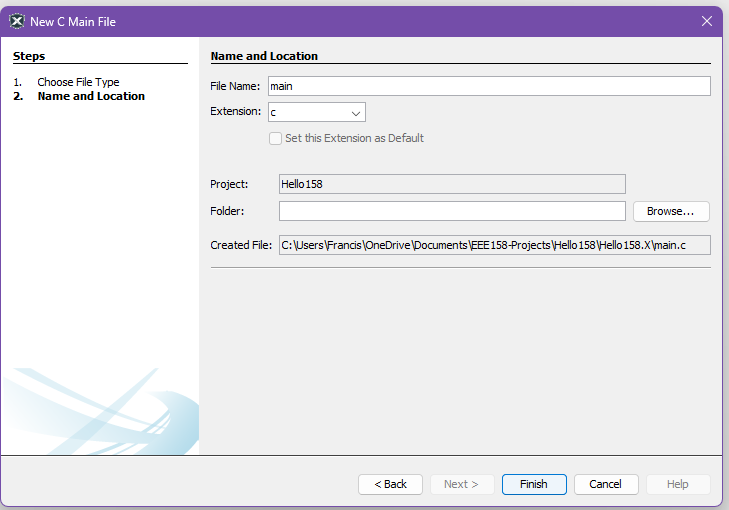Click into the File Name text field
The width and height of the screenshot is (729, 510).
tap(489, 86)
